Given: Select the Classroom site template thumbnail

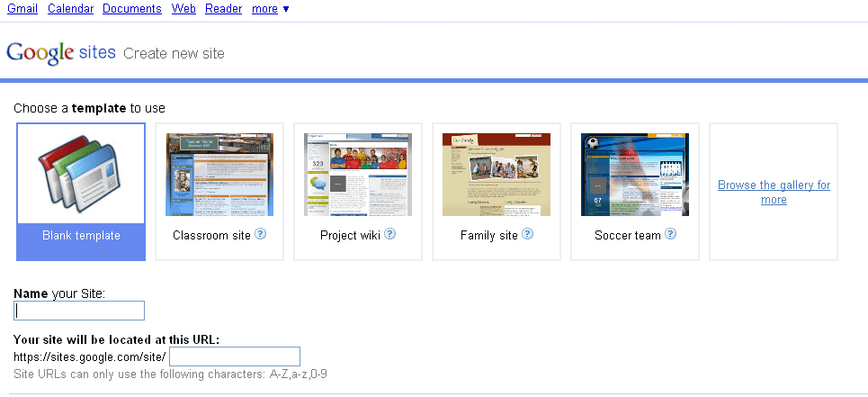Looking at the screenshot, I should [x=219, y=175].
